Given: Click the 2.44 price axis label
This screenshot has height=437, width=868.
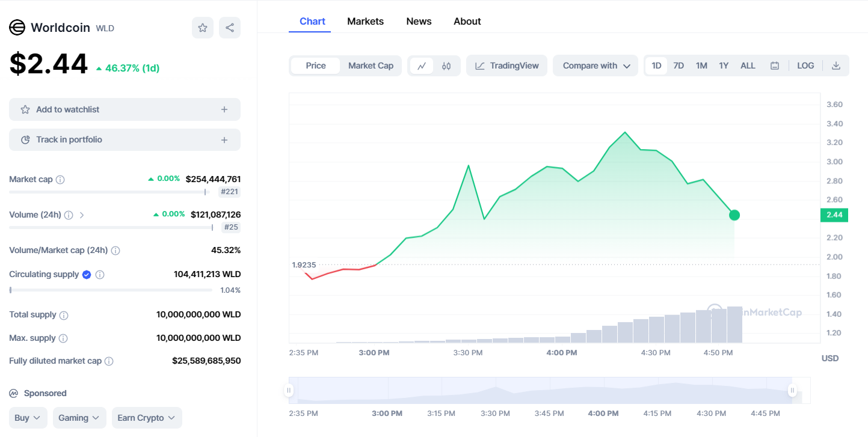Looking at the screenshot, I should [834, 215].
